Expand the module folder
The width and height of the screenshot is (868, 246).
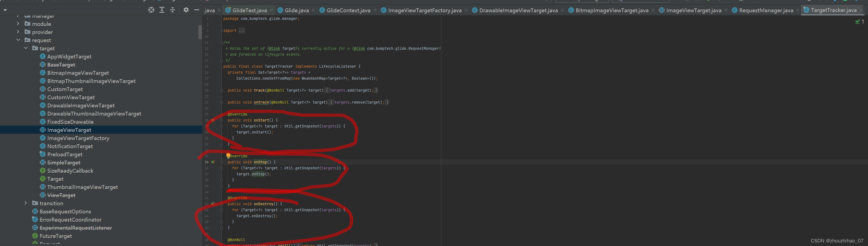18,24
